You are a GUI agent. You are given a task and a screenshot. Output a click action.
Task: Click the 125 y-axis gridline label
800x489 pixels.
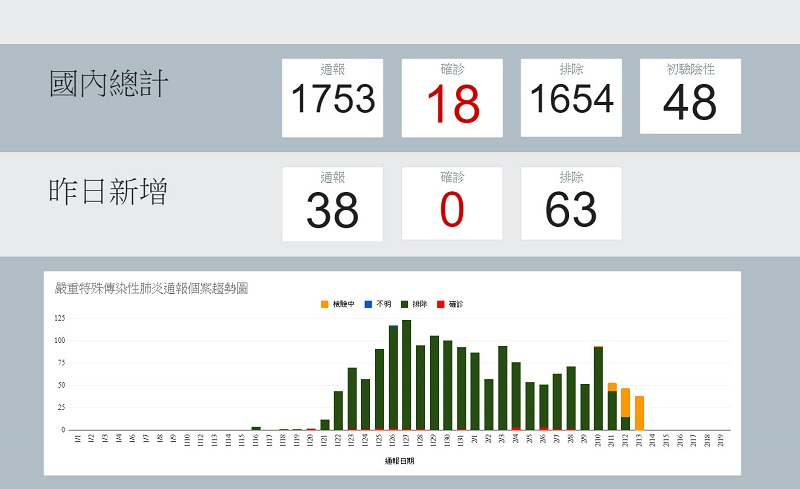click(61, 317)
